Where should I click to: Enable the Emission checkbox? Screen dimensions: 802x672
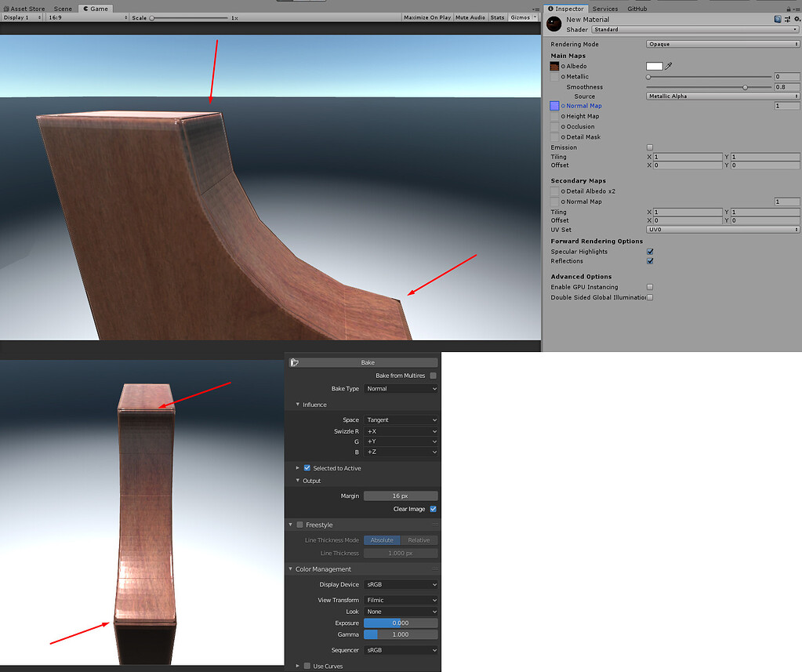tap(649, 147)
